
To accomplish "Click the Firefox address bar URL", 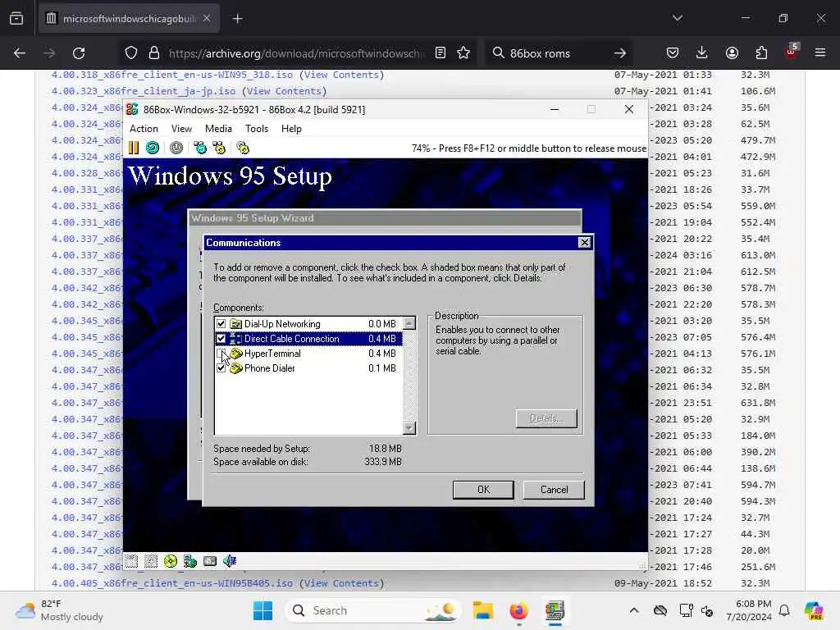I will coord(297,53).
